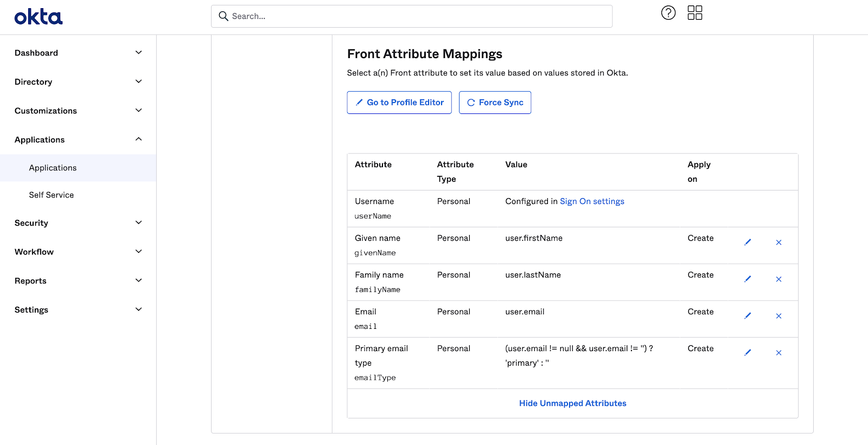Delete the Family name mapping
Viewport: 868px width, 445px height.
[778, 279]
